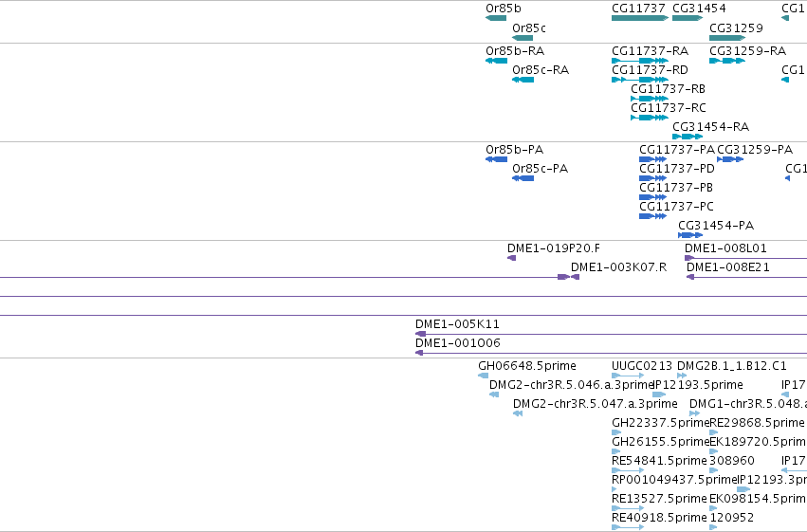Open the CG31259-PA protein label
This screenshot has height=532, width=807.
click(x=755, y=150)
